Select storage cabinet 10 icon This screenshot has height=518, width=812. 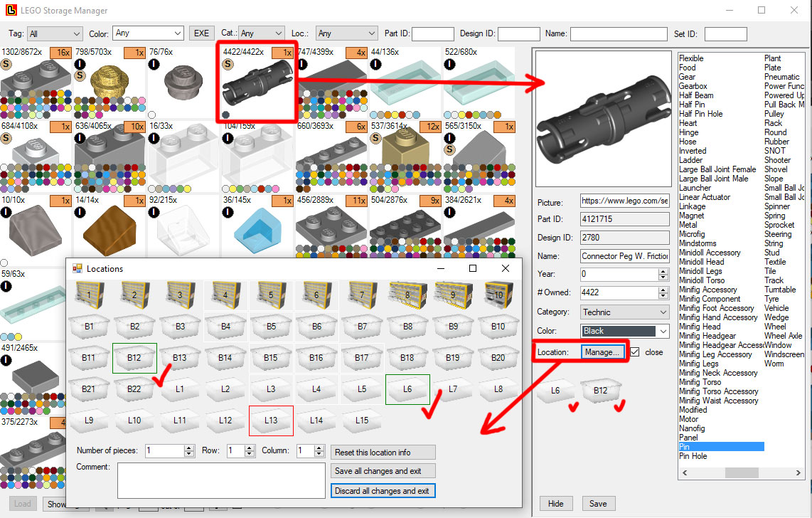tap(498, 295)
